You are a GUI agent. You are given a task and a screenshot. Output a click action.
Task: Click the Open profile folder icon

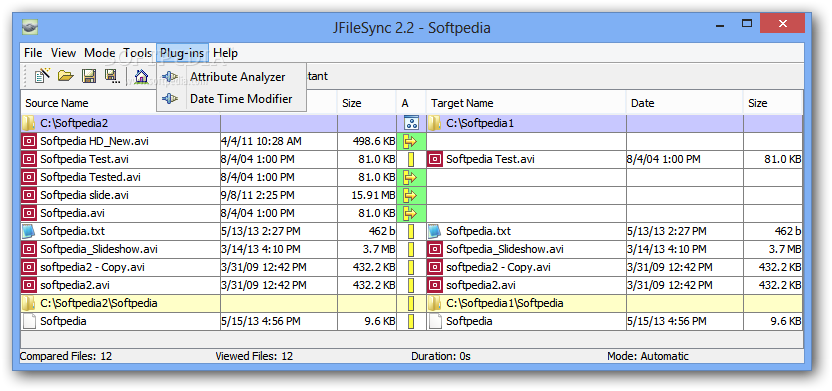[65, 76]
